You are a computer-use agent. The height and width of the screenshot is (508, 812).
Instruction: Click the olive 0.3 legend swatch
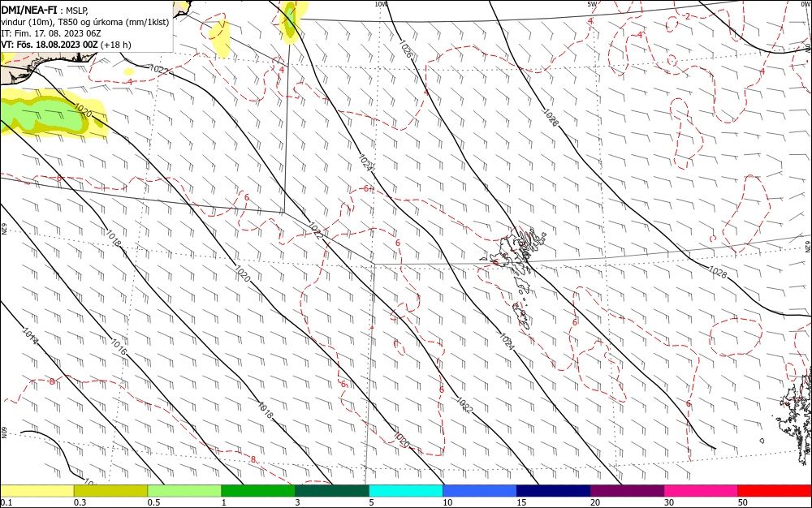tap(110, 491)
